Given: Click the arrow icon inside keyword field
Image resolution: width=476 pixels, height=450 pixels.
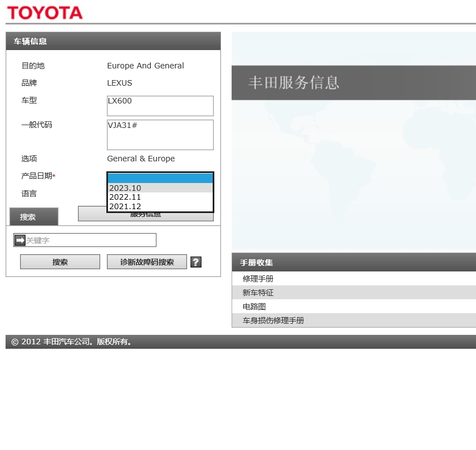Looking at the screenshot, I should (21, 240).
